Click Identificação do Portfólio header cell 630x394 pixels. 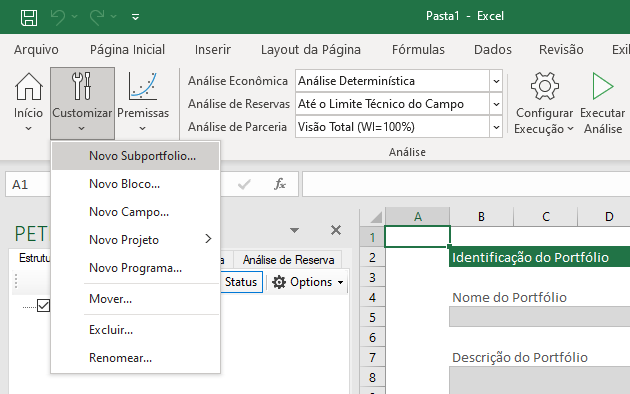tap(540, 257)
